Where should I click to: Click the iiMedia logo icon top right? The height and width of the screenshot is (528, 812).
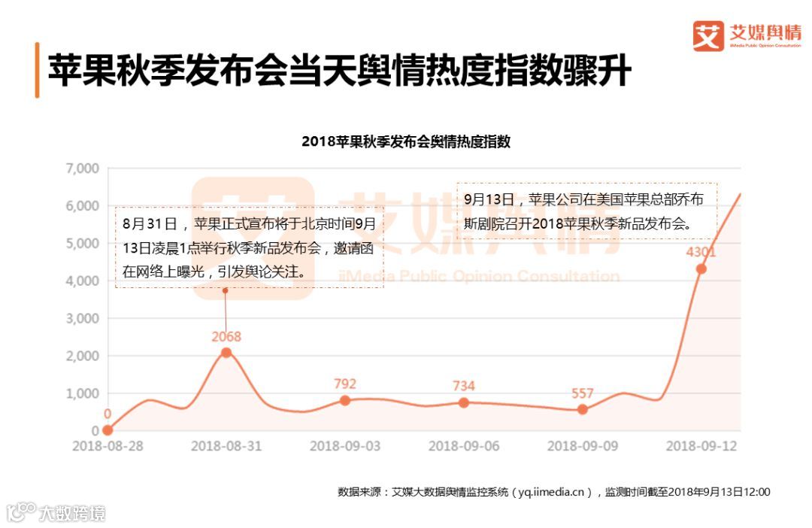click(x=708, y=36)
